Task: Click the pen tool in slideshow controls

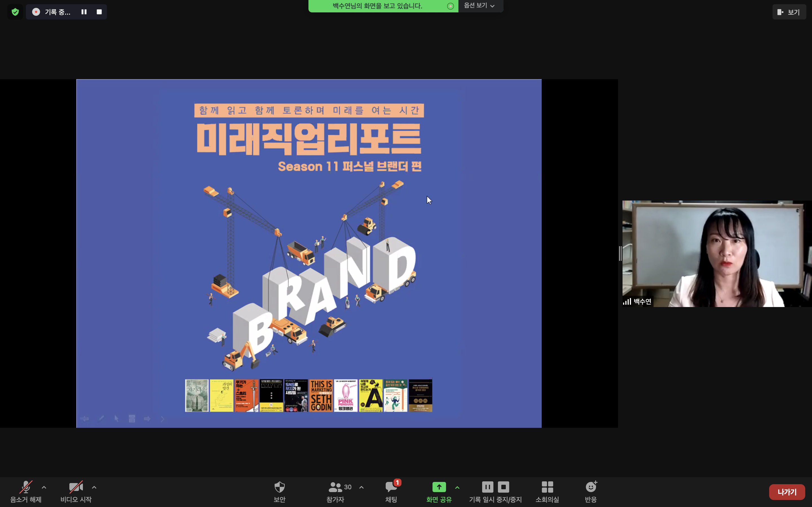Action: pyautogui.click(x=101, y=419)
